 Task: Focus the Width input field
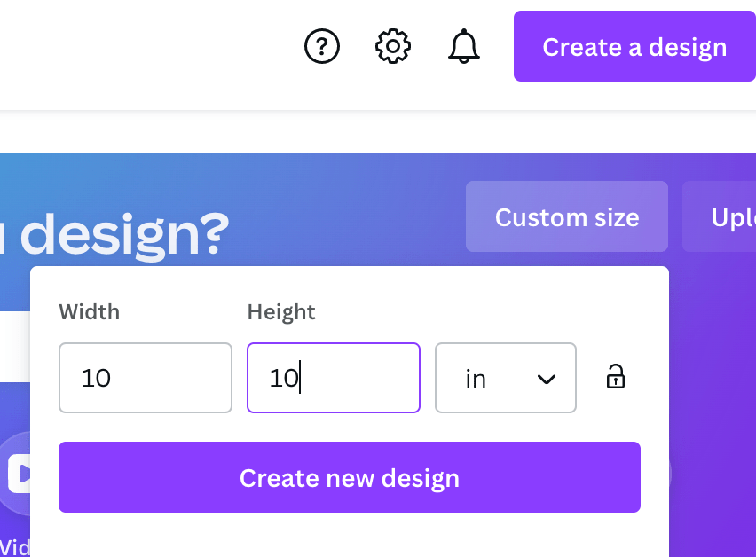[x=146, y=378]
